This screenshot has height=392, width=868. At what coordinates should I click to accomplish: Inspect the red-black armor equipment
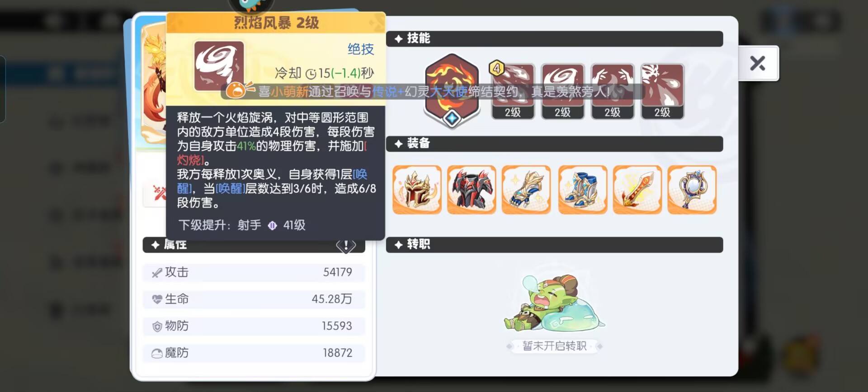[x=472, y=190]
